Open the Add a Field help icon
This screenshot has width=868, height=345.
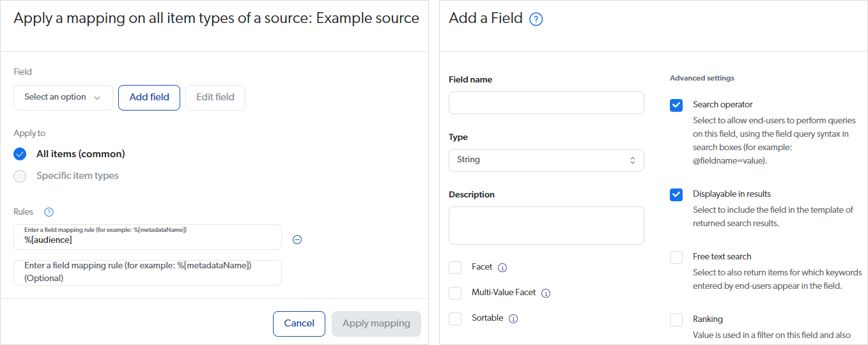536,19
